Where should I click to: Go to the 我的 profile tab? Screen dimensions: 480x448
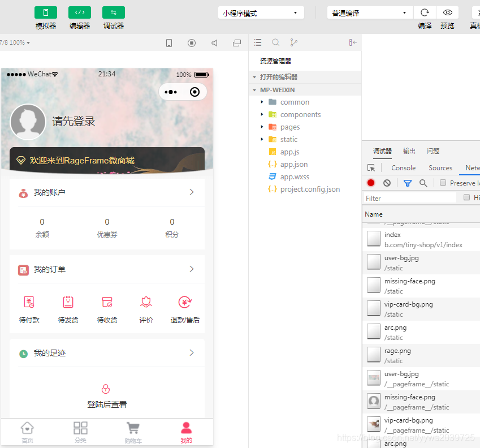[186, 432]
